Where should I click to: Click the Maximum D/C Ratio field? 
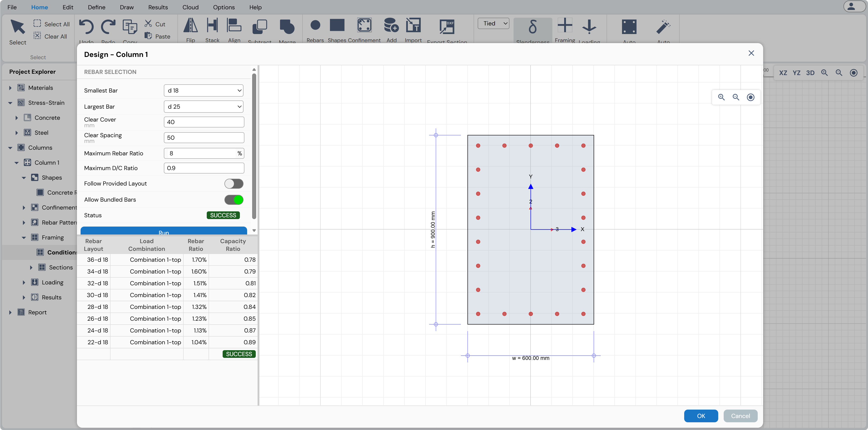(204, 168)
